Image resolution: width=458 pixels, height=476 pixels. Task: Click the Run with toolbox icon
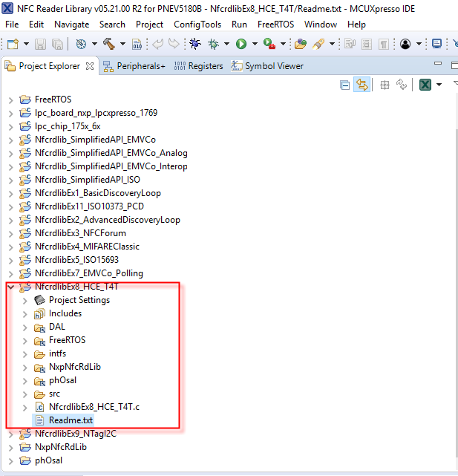click(x=269, y=44)
